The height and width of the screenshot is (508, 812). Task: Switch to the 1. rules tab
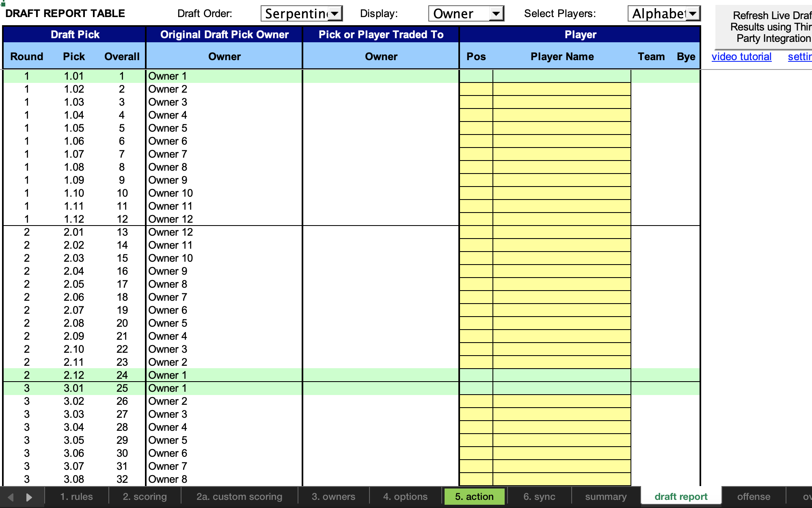point(76,496)
